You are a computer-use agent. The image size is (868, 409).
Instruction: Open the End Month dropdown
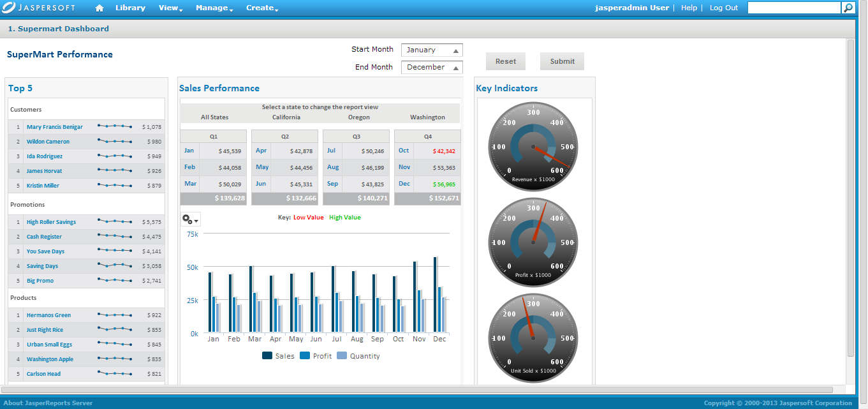(432, 67)
